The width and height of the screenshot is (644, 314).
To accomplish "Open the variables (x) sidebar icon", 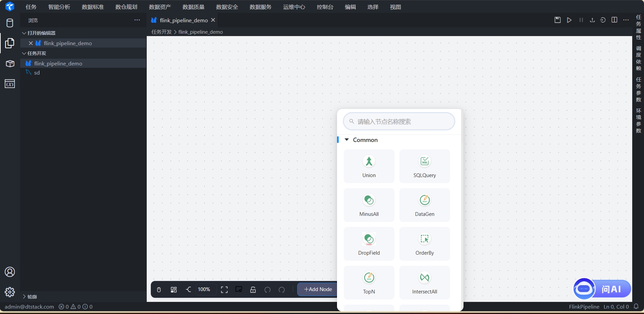I will [x=10, y=84].
